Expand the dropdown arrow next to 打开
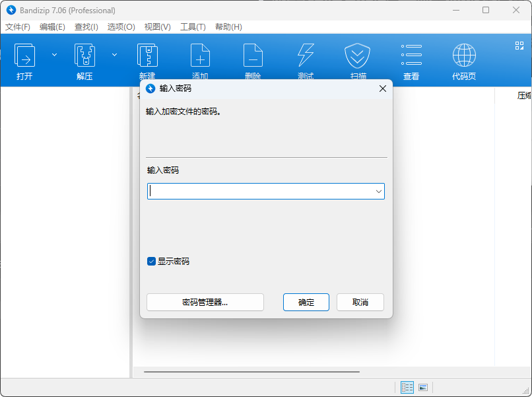532x397 pixels. pos(54,55)
